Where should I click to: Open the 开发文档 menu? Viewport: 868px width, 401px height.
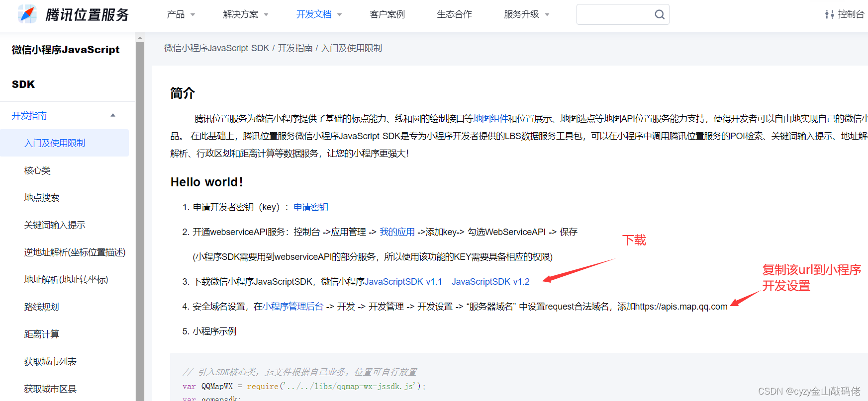pos(314,14)
